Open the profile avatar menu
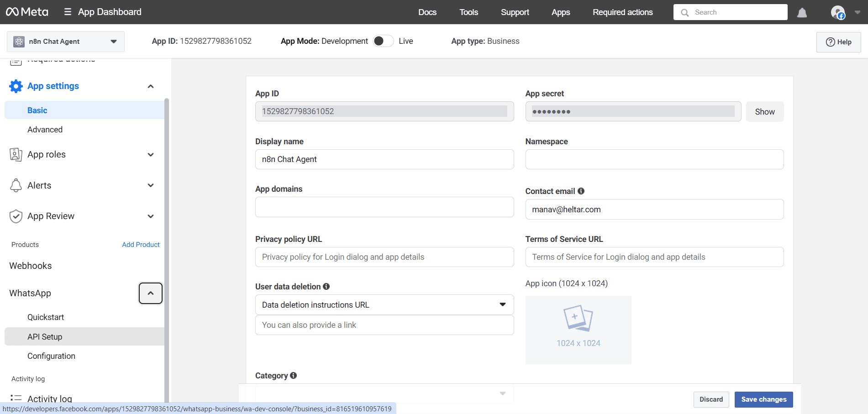The image size is (868, 414). [838, 12]
